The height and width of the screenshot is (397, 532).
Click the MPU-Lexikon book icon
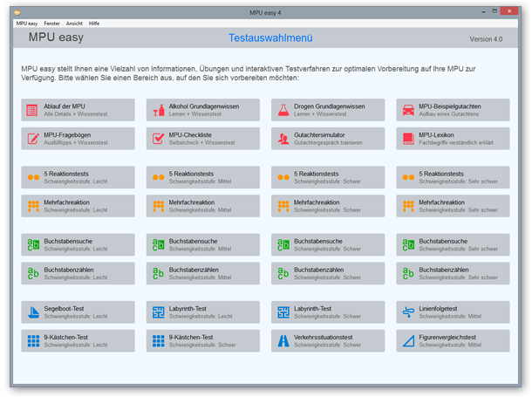click(408, 139)
